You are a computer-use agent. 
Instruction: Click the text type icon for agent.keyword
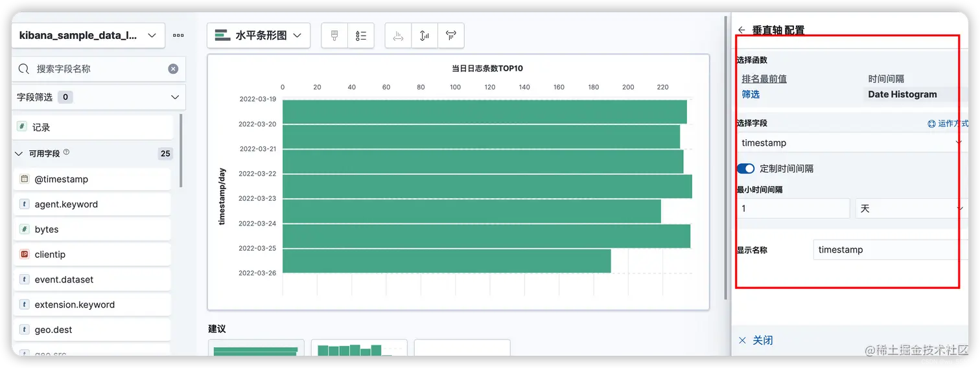click(24, 204)
